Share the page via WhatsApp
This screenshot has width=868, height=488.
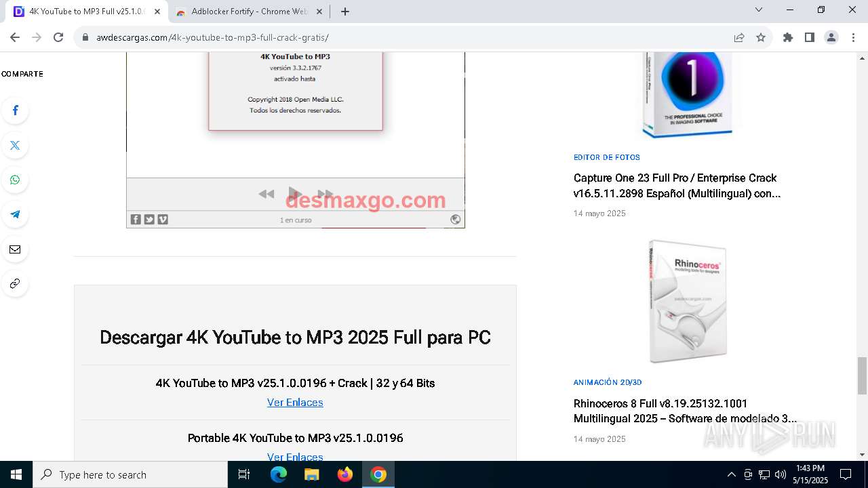tap(15, 180)
